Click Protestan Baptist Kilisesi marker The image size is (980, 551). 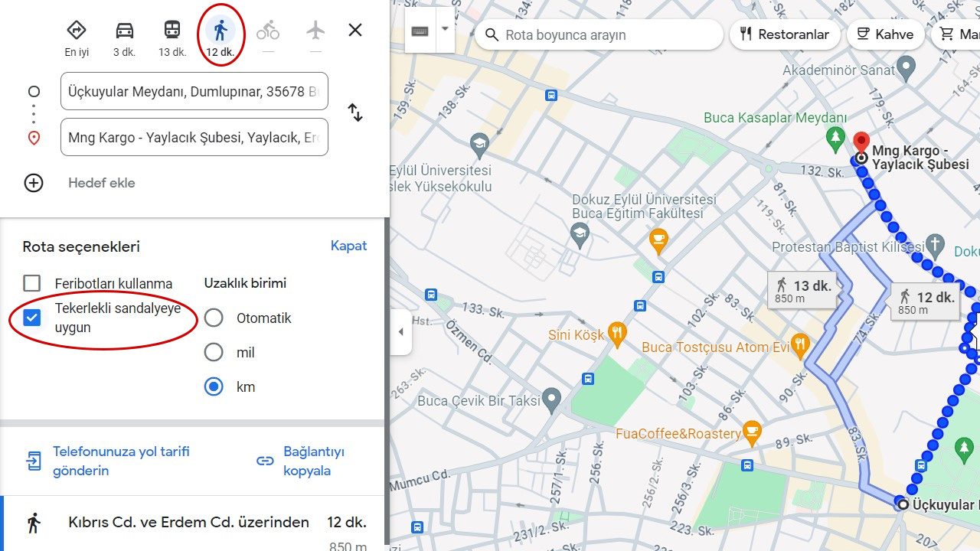click(x=934, y=246)
